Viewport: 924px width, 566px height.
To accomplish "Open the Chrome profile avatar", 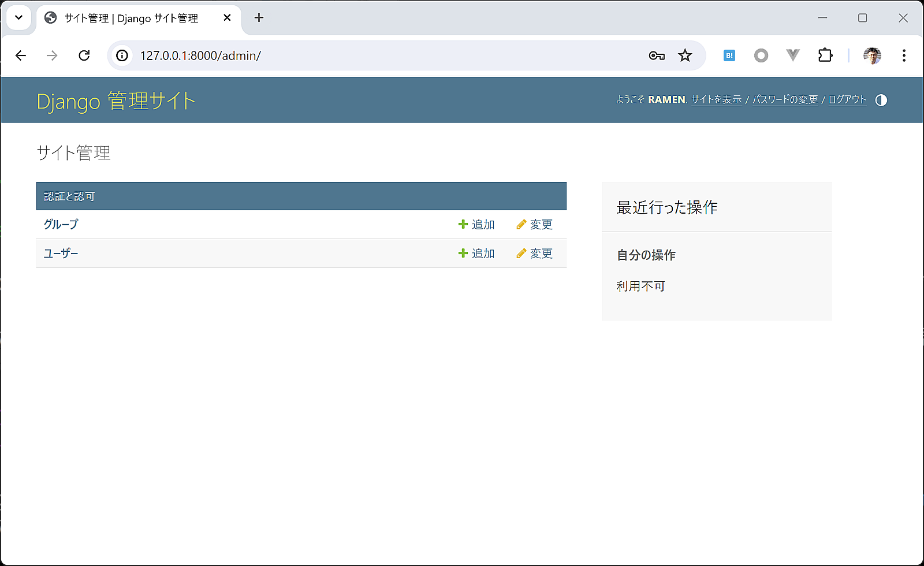I will (872, 55).
